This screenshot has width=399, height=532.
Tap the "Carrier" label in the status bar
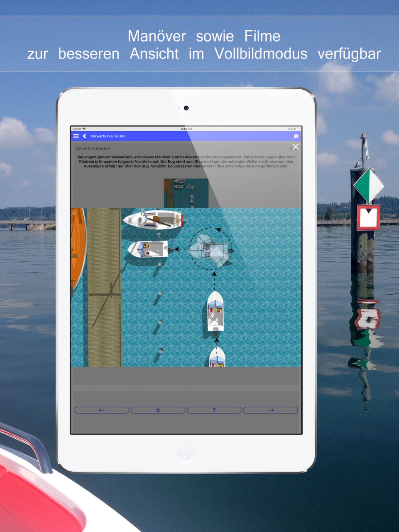pyautogui.click(x=77, y=129)
